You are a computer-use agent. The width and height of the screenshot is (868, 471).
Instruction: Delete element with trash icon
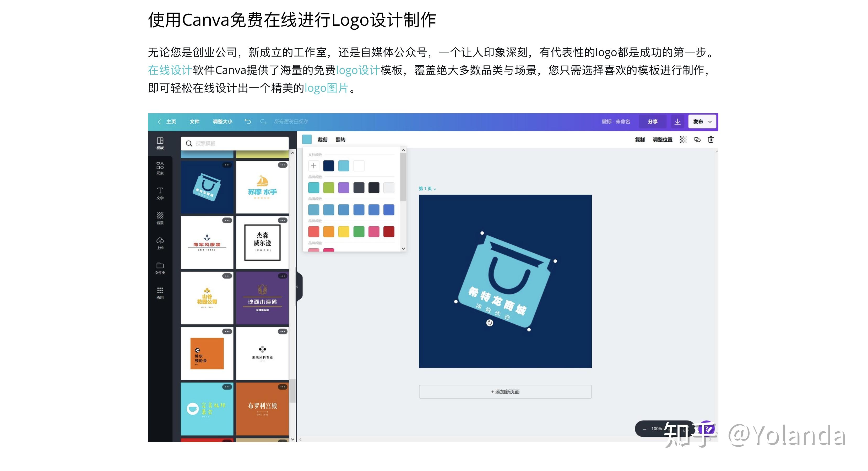click(x=711, y=140)
